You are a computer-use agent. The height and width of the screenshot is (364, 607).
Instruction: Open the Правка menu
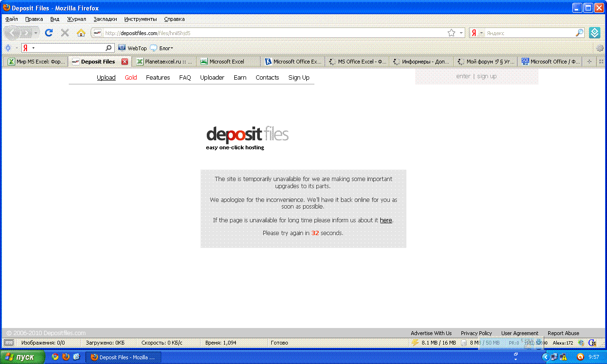(x=34, y=19)
